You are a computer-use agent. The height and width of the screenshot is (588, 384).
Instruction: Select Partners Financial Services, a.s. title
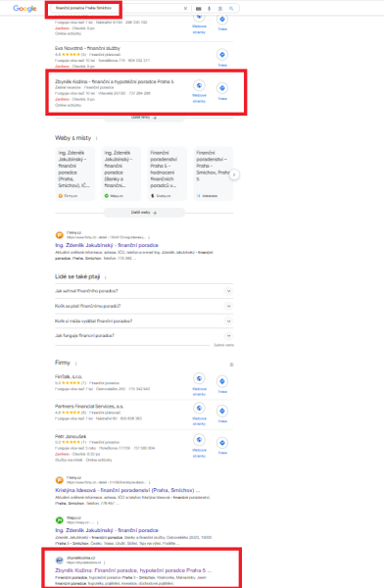[89, 406]
